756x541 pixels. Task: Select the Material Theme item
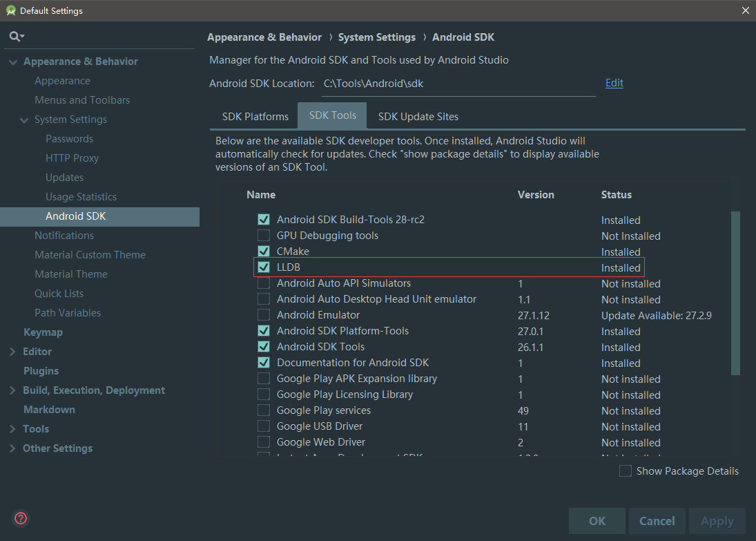(71, 274)
